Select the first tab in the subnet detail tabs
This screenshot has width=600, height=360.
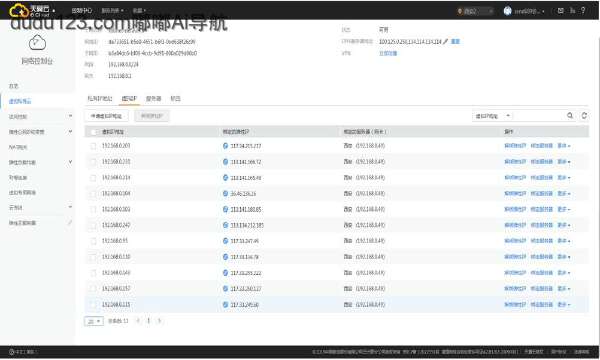pos(100,99)
